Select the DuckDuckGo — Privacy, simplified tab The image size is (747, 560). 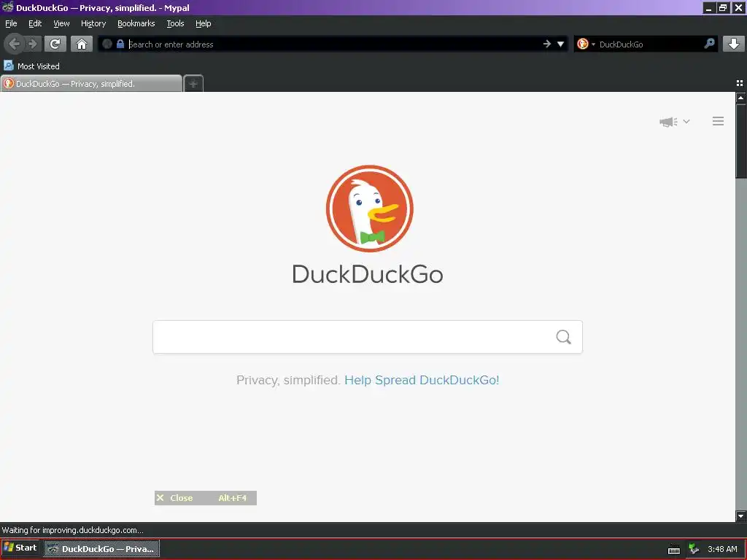[91, 84]
